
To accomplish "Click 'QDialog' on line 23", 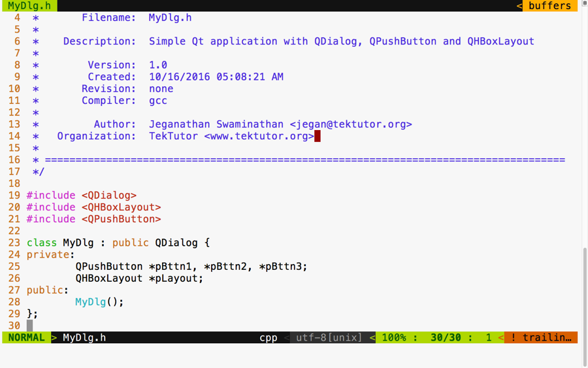I will (x=176, y=243).
